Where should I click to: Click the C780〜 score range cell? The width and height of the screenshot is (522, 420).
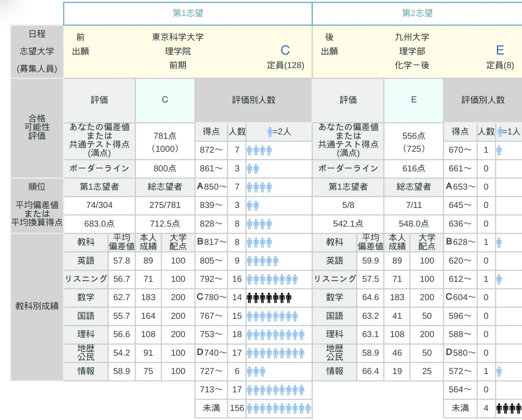[211, 298]
